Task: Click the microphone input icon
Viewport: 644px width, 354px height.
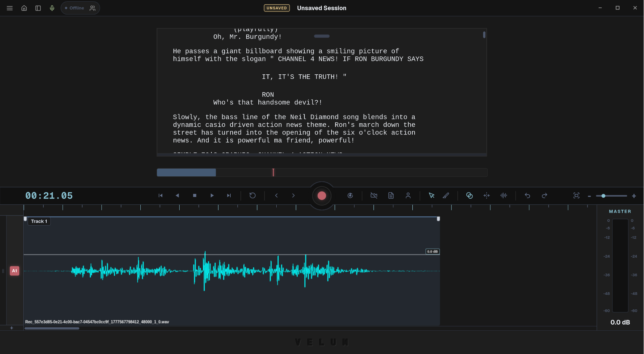Action: (52, 8)
